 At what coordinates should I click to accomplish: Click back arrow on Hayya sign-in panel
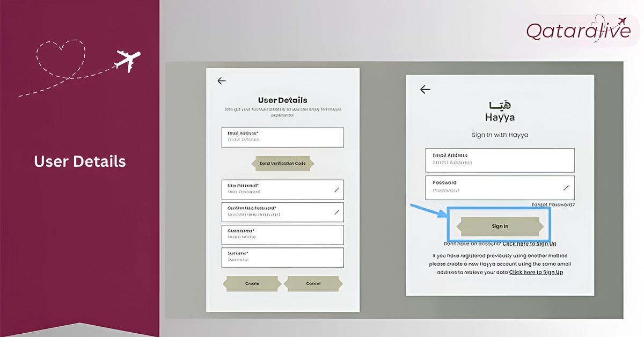tap(425, 90)
